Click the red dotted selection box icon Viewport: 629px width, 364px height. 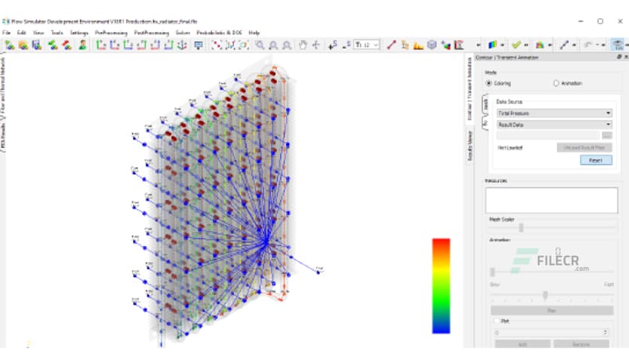point(217,45)
